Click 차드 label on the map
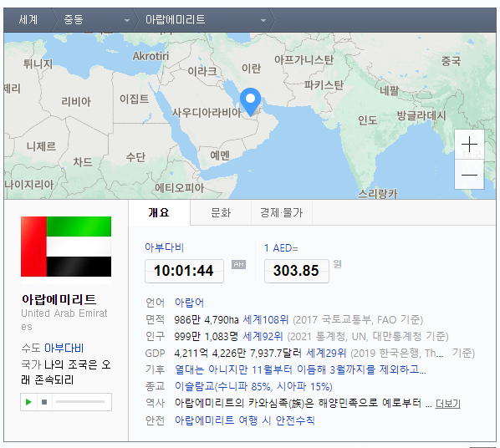The image size is (500, 448). click(83, 162)
